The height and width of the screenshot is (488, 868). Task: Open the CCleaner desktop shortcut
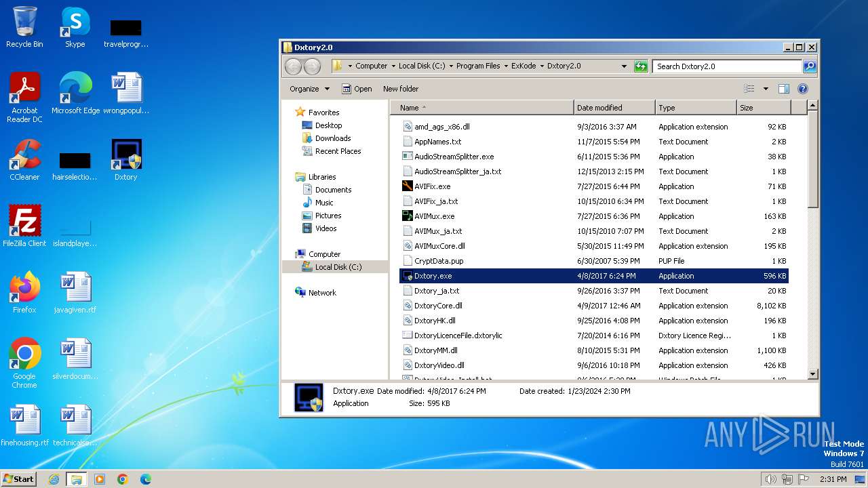coord(24,159)
